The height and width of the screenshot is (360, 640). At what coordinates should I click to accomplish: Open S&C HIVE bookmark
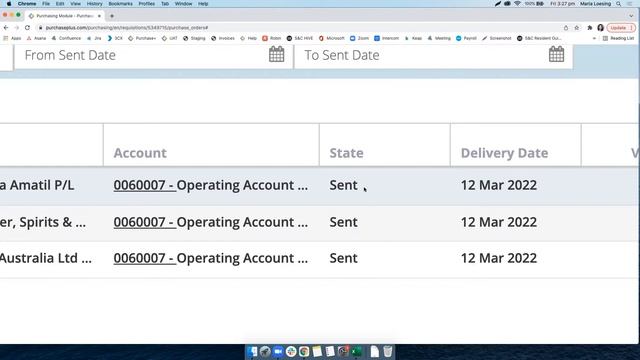(300, 38)
